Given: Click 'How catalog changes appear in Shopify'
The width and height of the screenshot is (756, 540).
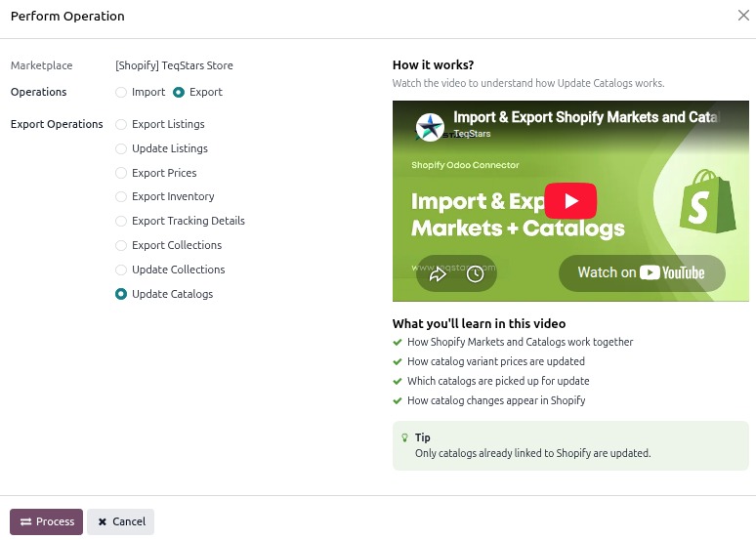Looking at the screenshot, I should click(496, 400).
